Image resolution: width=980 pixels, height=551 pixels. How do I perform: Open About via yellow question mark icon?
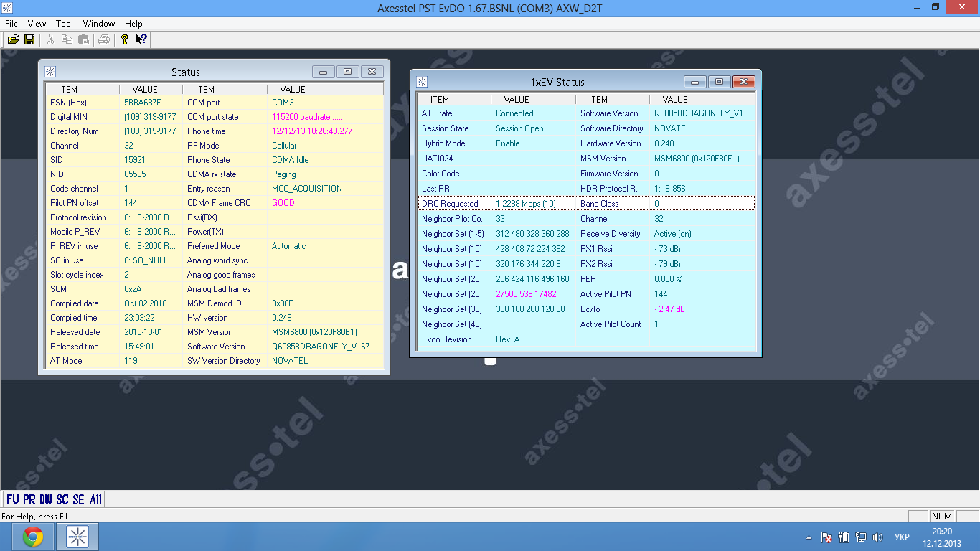click(x=125, y=39)
